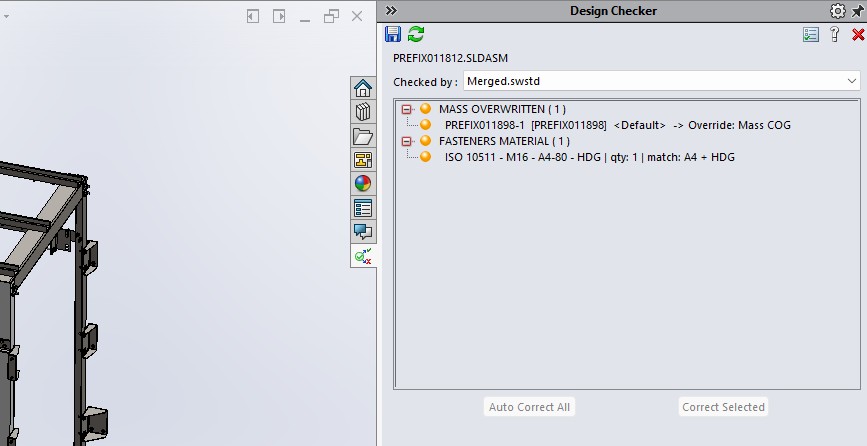Open the Checked by standards dropdown
Image resolution: width=867 pixels, height=446 pixels.
[x=852, y=81]
